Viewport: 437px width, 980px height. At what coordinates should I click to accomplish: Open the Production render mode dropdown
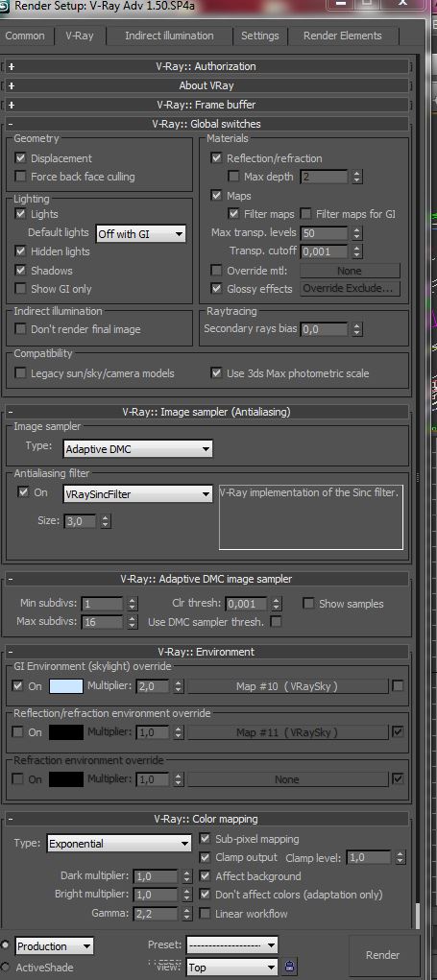(x=55, y=946)
